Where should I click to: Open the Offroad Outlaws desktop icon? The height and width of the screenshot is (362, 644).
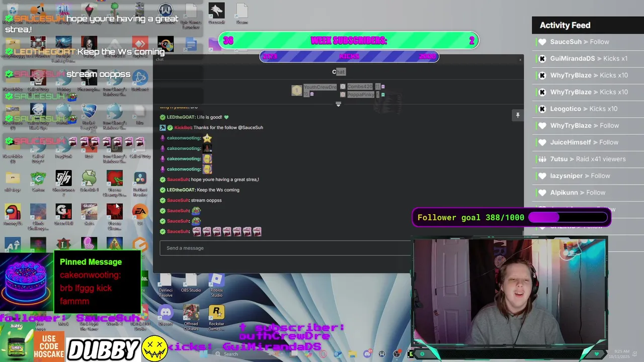click(x=191, y=318)
